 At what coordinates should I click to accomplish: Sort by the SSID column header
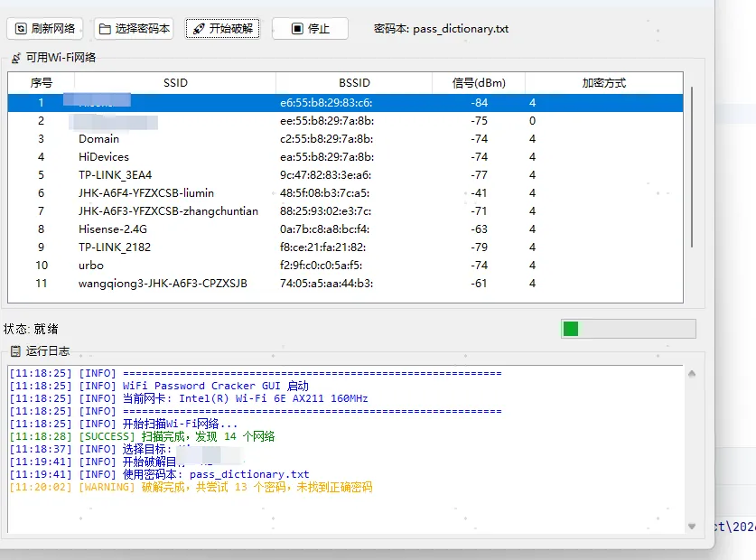[x=175, y=83]
